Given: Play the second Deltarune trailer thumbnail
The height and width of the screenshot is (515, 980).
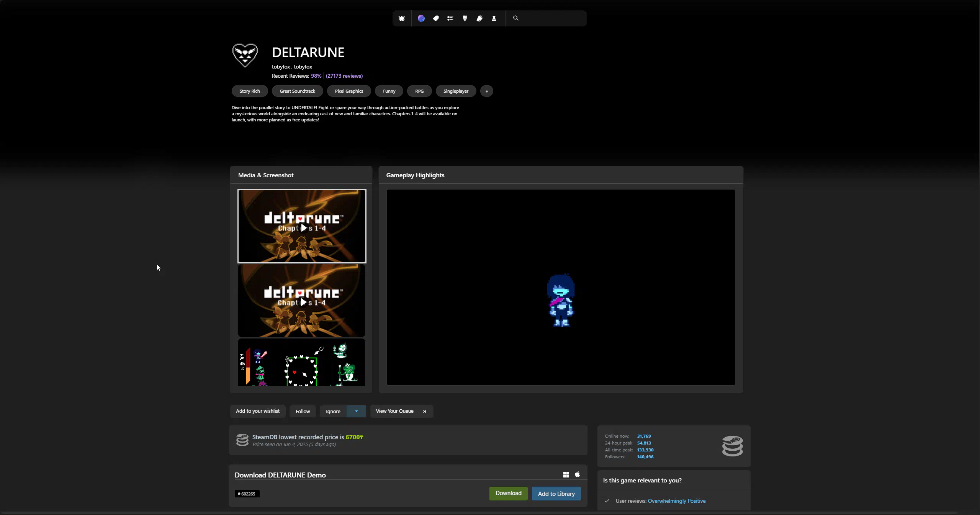Looking at the screenshot, I should [x=301, y=301].
